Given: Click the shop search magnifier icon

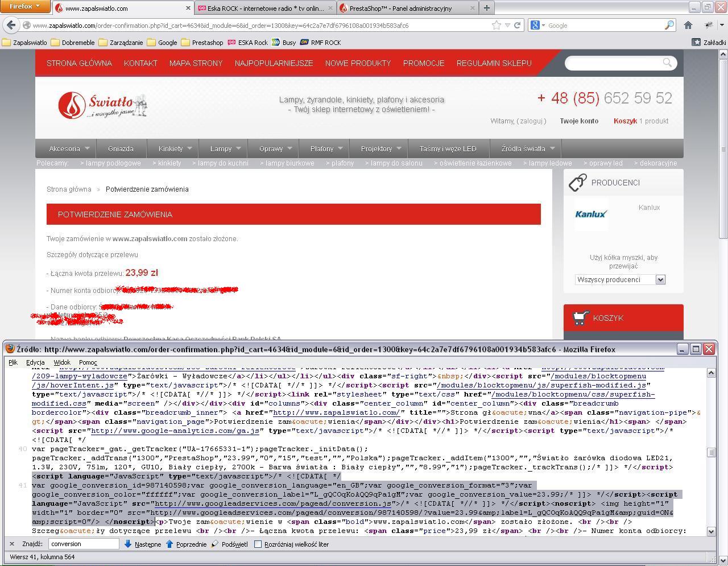Looking at the screenshot, I should (667, 63).
